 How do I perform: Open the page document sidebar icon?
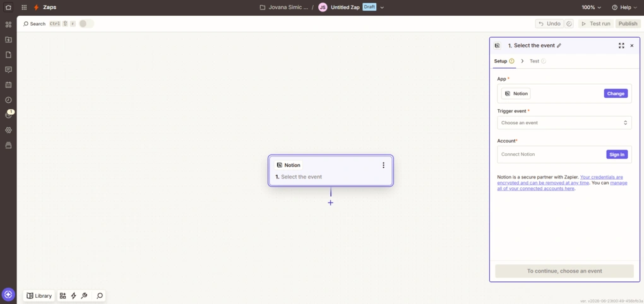[8, 55]
